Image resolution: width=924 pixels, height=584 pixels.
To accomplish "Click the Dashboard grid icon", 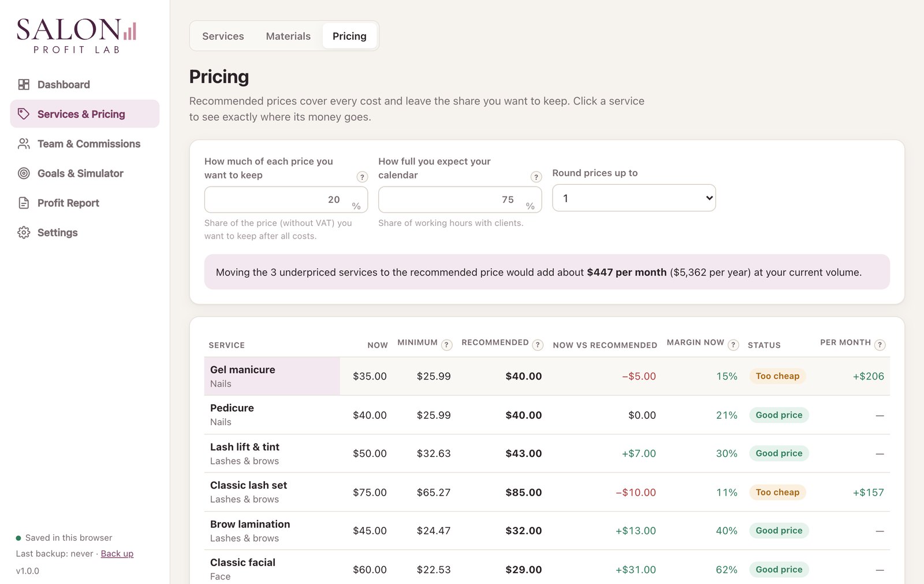I will point(24,84).
